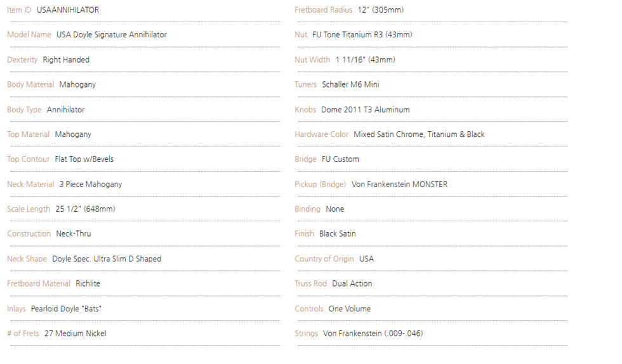Select the Neck Shape label
The width and height of the screenshot is (622, 364).
coord(27,259)
